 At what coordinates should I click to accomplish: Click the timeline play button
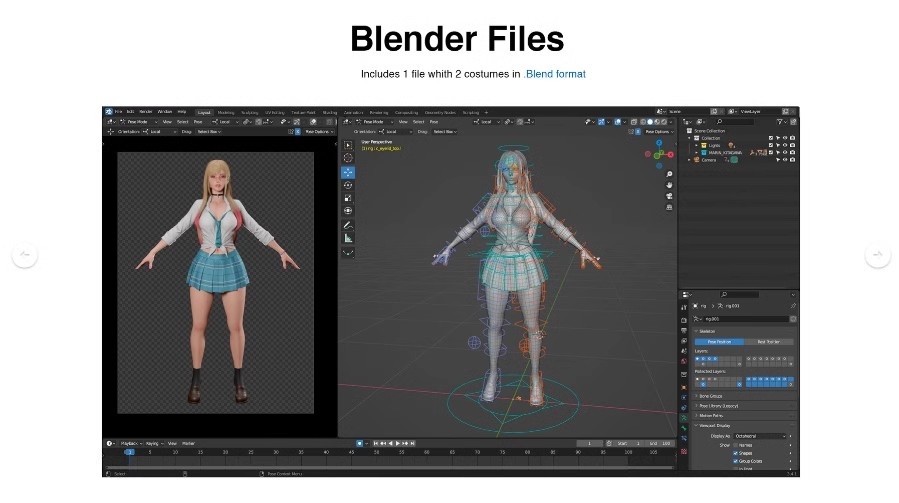398,443
